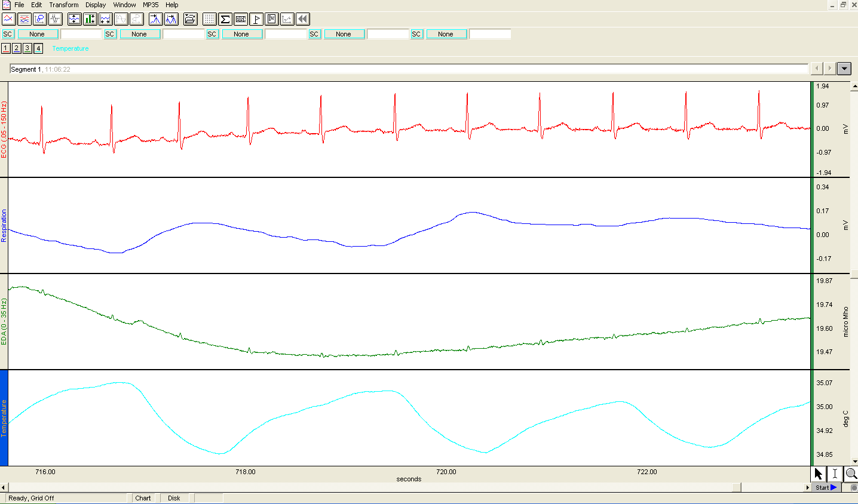
Task: Go to previous segment marker
Action: coord(817,69)
